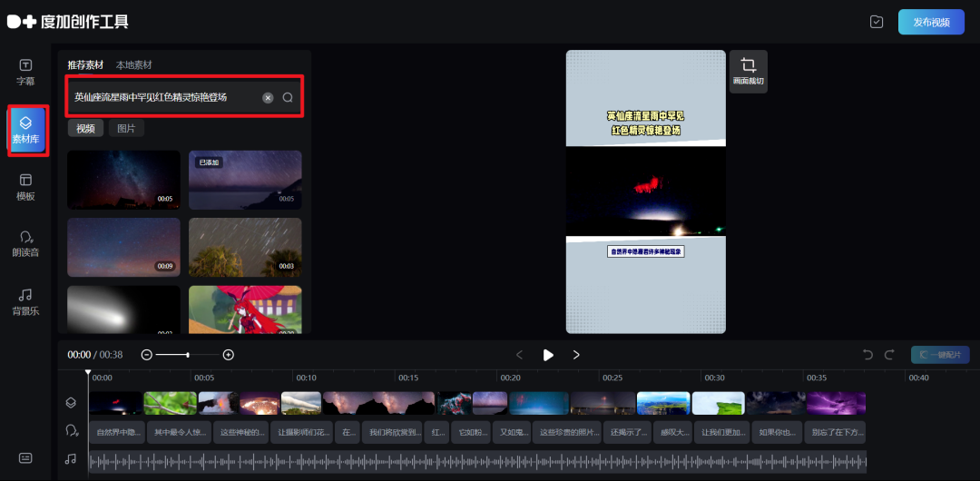The image size is (980, 481).
Task: Select subtitle segment 还揭示了...
Action: (x=628, y=432)
